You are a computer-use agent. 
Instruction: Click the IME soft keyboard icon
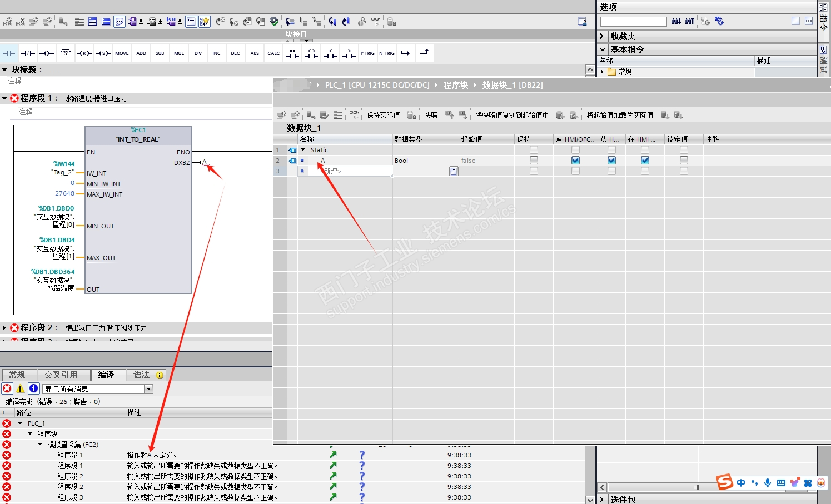point(781,483)
